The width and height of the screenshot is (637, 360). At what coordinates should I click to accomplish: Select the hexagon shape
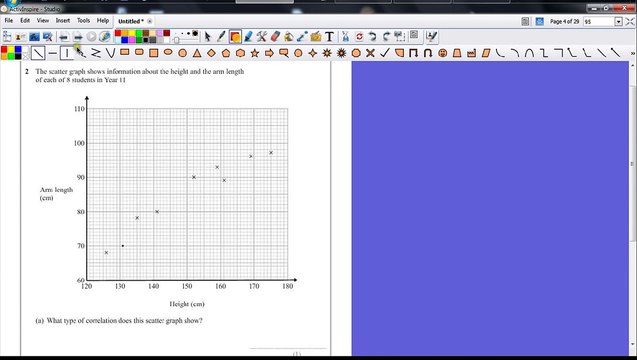point(240,53)
